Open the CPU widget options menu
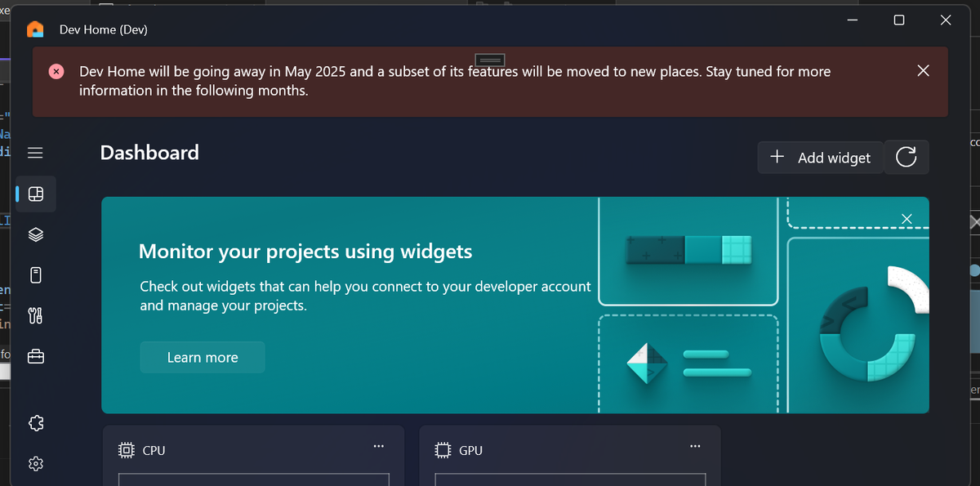 (378, 446)
